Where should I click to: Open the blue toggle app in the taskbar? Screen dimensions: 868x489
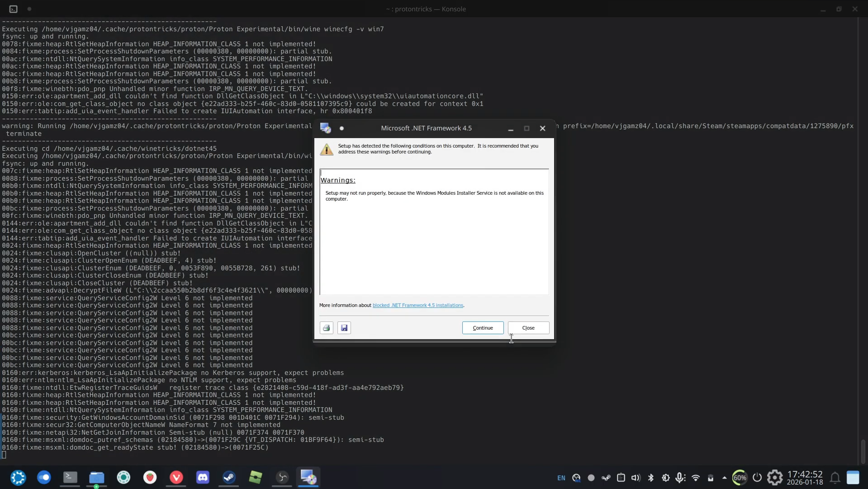(44, 478)
